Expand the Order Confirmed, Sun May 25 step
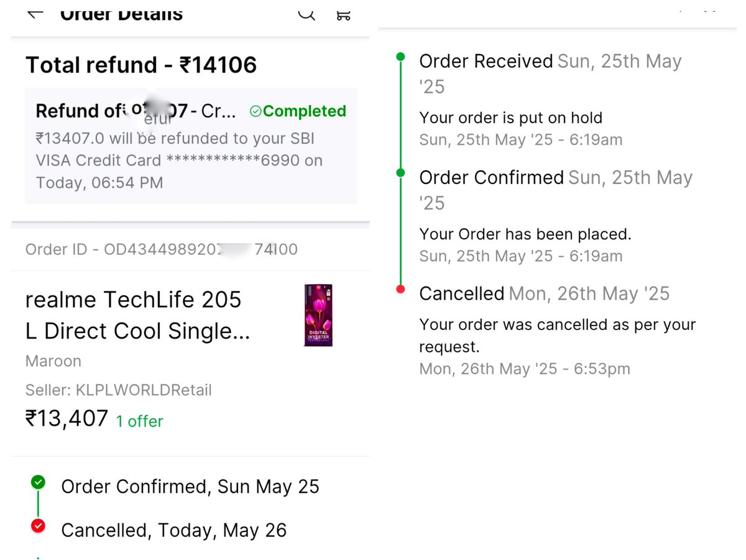Image resolution: width=746 pixels, height=560 pixels. tap(190, 487)
